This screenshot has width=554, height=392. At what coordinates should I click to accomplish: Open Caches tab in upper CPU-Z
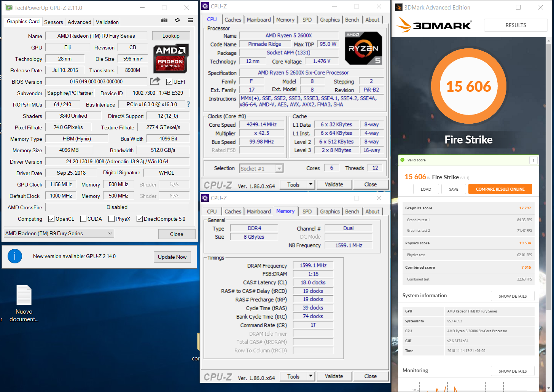233,20
